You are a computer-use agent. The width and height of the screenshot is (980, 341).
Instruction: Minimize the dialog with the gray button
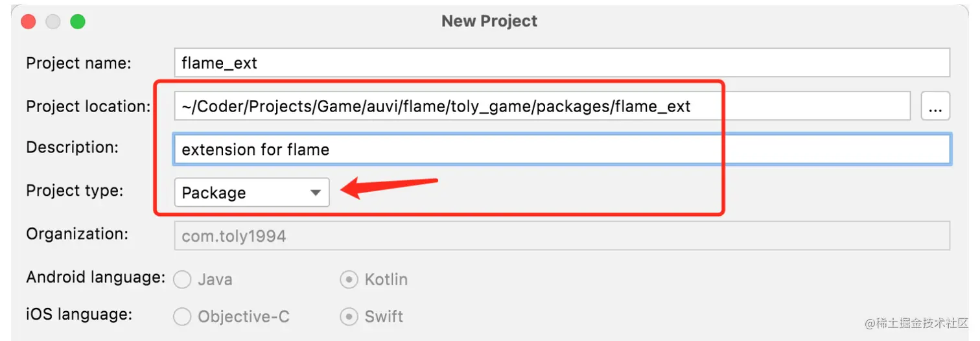click(53, 21)
